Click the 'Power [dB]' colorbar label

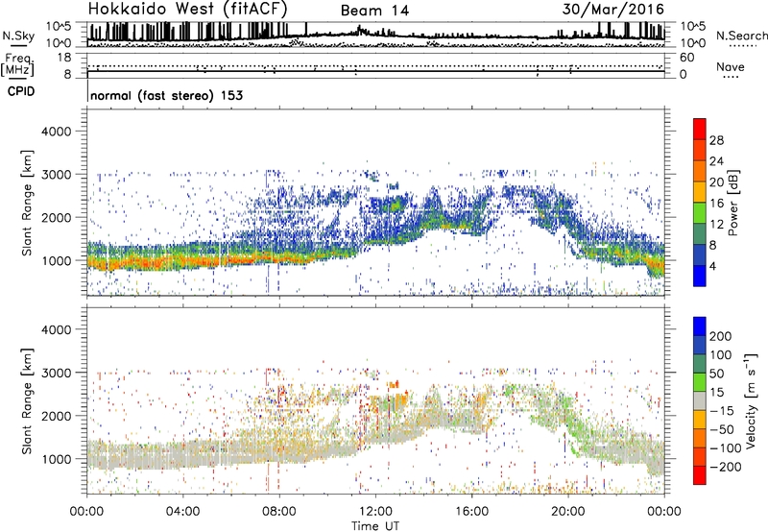point(732,203)
